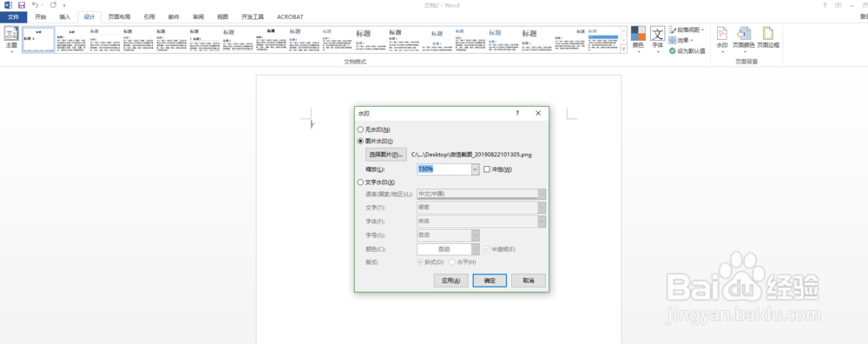Switch to the ACROBAT tab

(290, 17)
